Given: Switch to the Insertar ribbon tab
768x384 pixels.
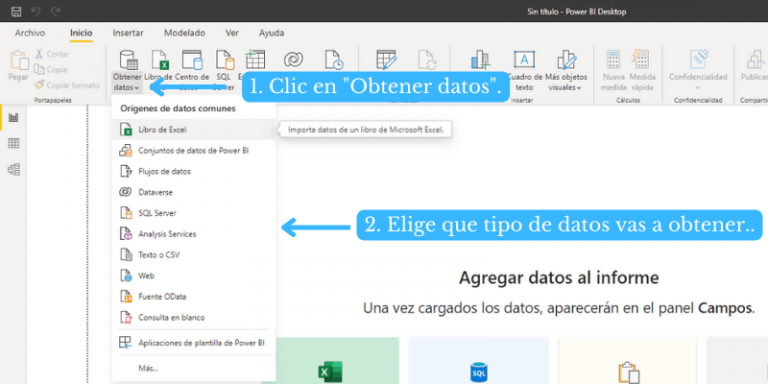Looking at the screenshot, I should (x=128, y=33).
